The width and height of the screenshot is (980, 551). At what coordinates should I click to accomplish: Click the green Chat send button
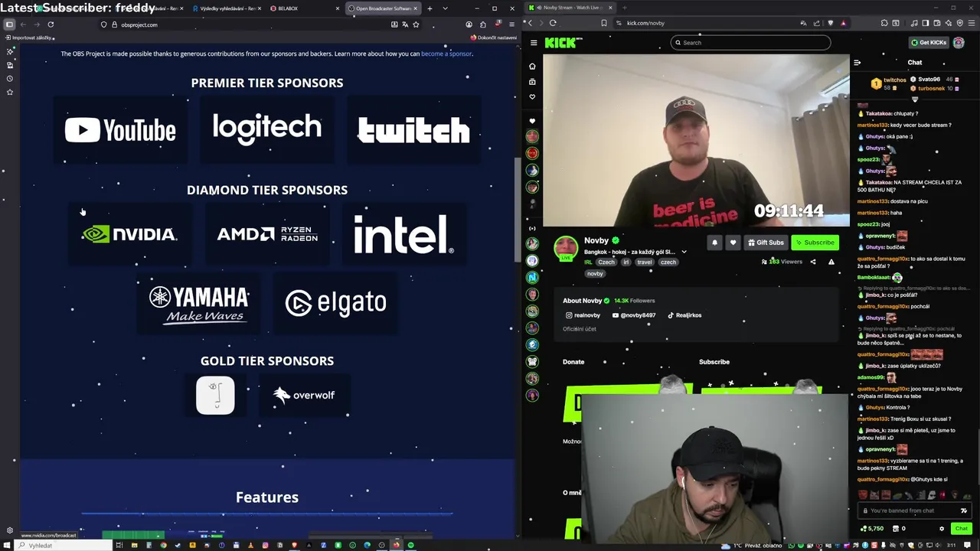(962, 529)
